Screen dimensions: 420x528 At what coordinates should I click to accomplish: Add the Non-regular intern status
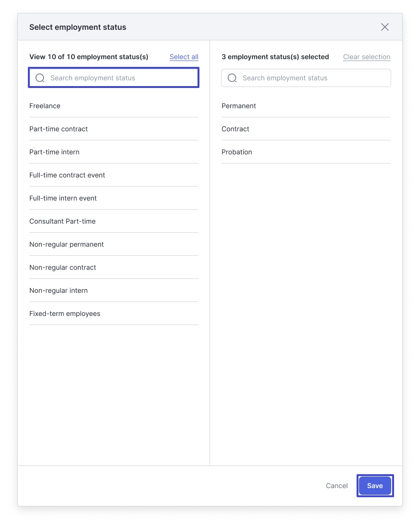pyautogui.click(x=59, y=290)
